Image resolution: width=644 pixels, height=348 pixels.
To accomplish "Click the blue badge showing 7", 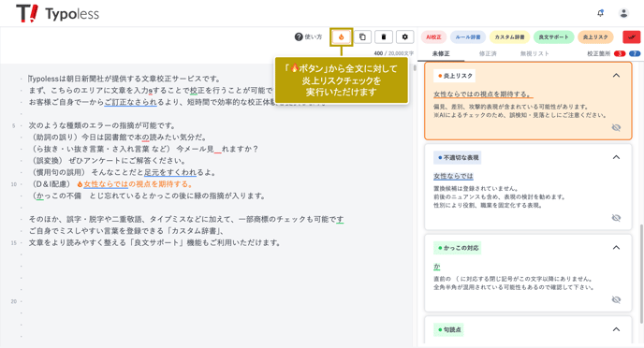I will click(x=635, y=53).
